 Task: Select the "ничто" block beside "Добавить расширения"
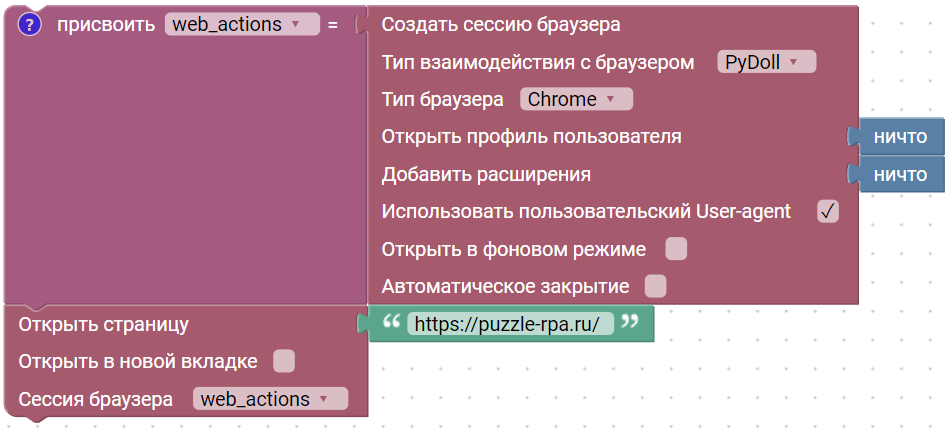(900, 175)
